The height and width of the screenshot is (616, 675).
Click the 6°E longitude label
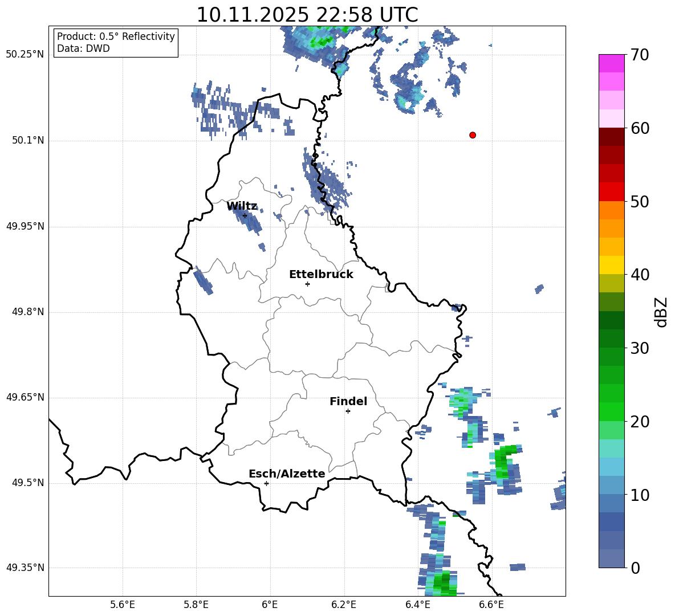click(x=270, y=605)
